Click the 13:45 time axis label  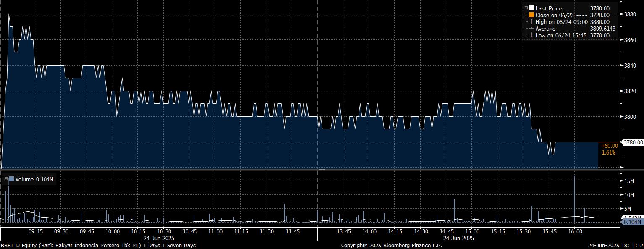coord(344,231)
